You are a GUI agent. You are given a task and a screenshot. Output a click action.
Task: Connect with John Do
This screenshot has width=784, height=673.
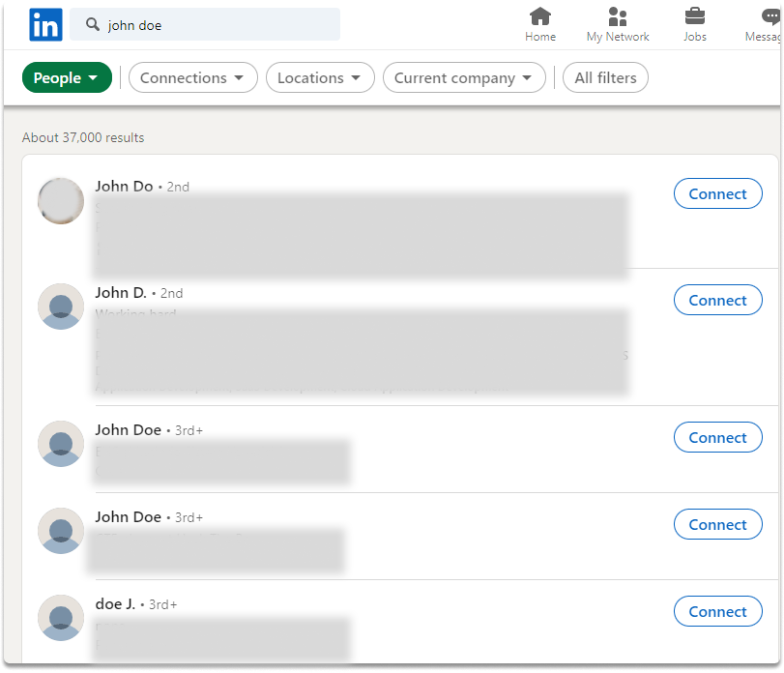tap(717, 193)
